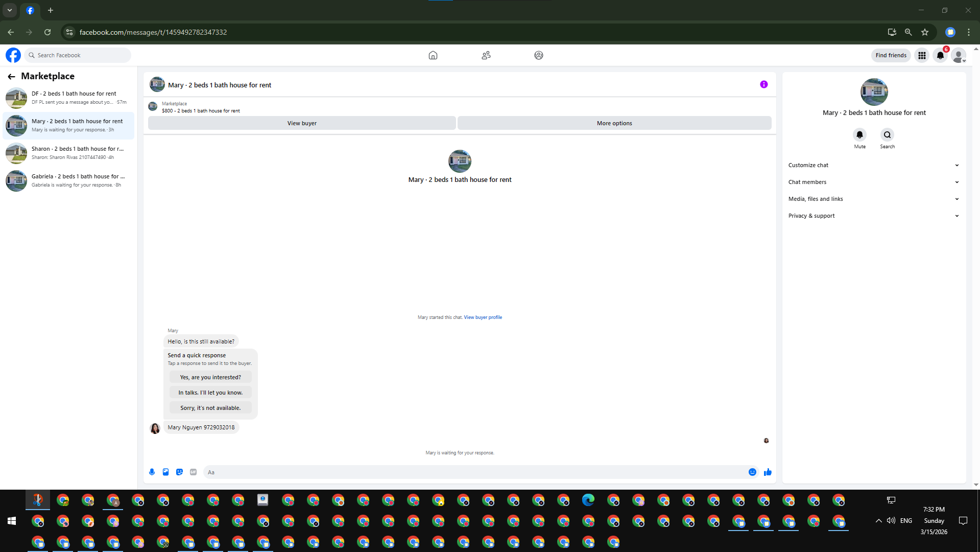The image size is (980, 552).
Task: Send quick reply 'Yes, are you interested?'
Action: pyautogui.click(x=210, y=377)
